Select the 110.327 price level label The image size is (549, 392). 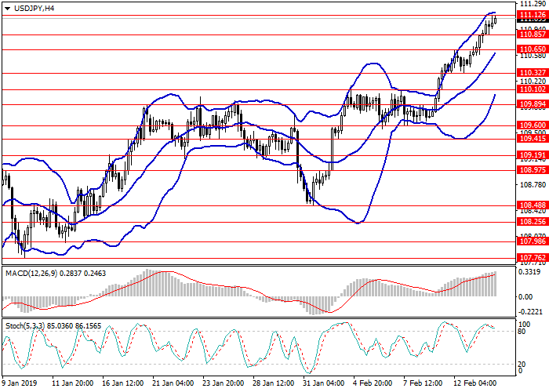coord(532,73)
